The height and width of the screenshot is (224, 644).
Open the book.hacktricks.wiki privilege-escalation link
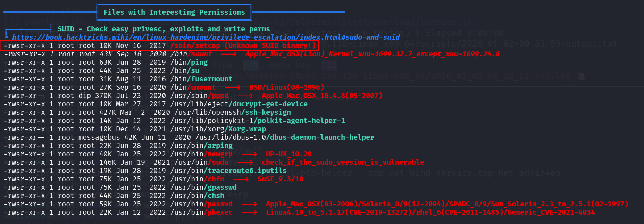206,37
